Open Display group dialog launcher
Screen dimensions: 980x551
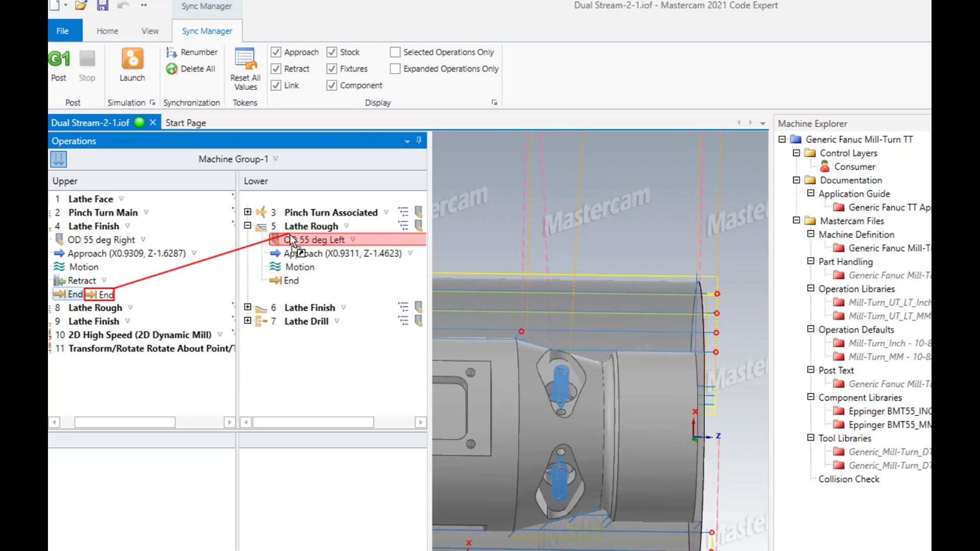point(494,103)
